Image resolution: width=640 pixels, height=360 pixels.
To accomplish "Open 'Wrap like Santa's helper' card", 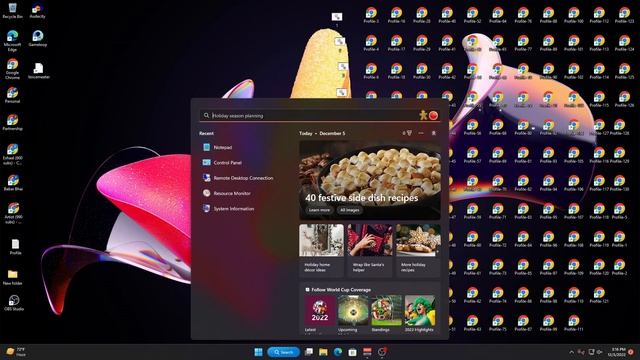I will click(370, 250).
